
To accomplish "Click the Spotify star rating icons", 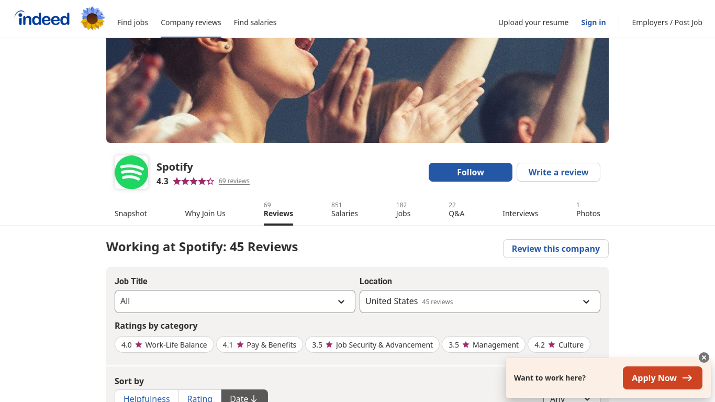I will [193, 181].
